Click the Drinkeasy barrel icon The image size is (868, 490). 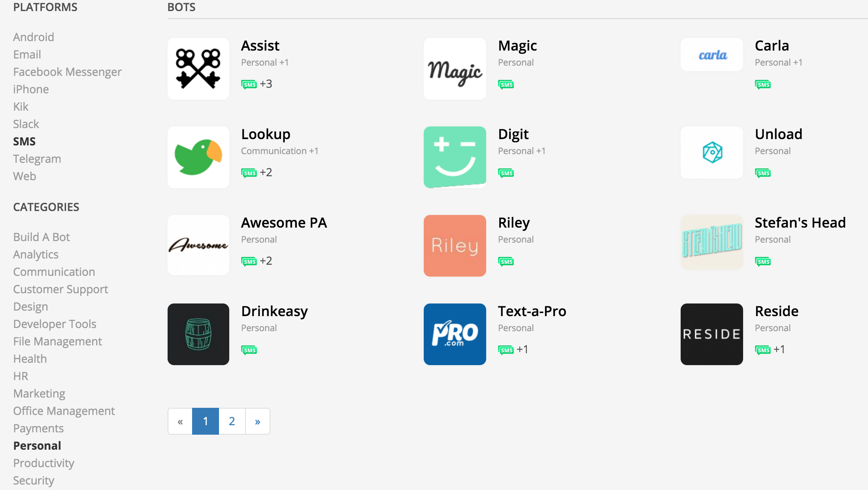[198, 334]
